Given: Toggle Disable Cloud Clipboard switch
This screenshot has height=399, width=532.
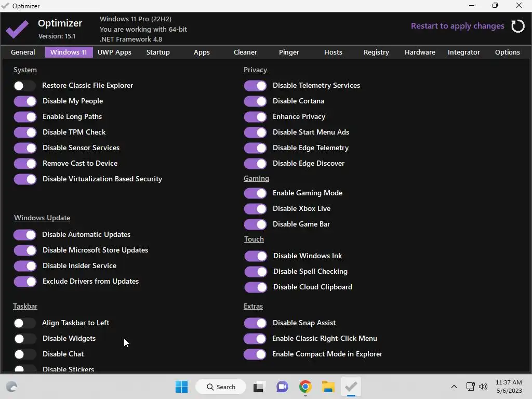Looking at the screenshot, I should [256, 287].
